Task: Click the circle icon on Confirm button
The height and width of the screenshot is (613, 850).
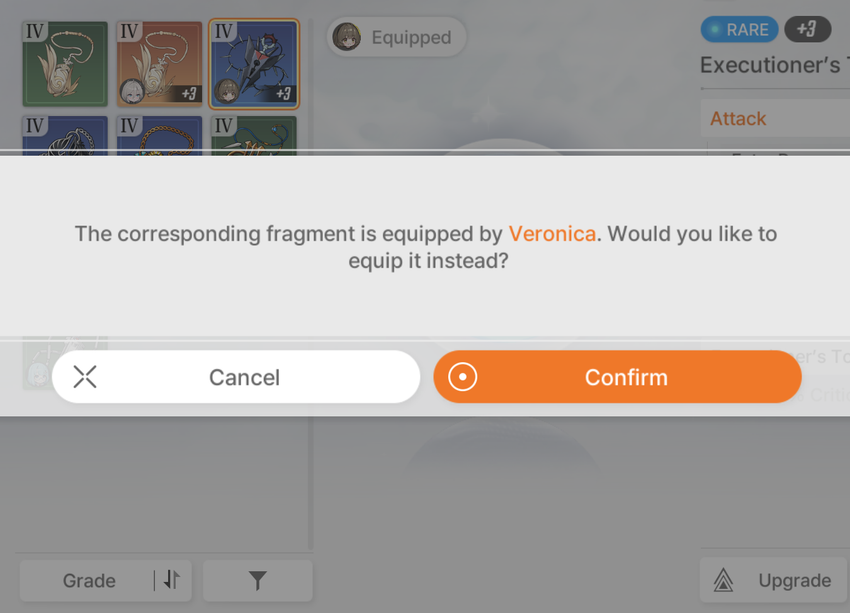Action: point(463,377)
